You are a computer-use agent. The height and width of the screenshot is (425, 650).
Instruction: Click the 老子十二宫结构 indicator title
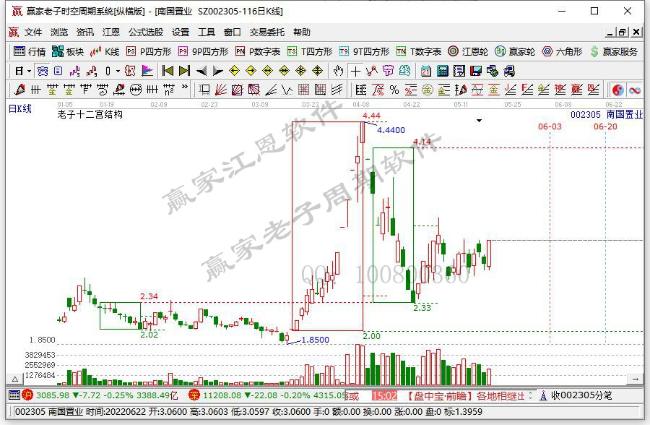click(90, 114)
